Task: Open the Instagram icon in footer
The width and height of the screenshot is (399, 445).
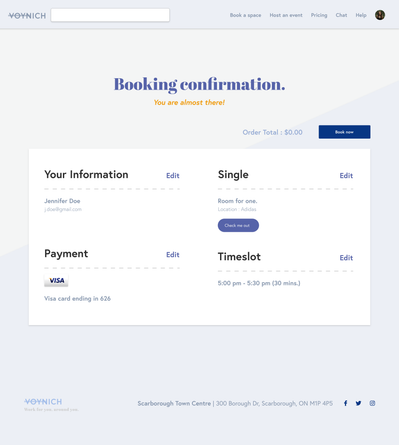Action: click(372, 403)
